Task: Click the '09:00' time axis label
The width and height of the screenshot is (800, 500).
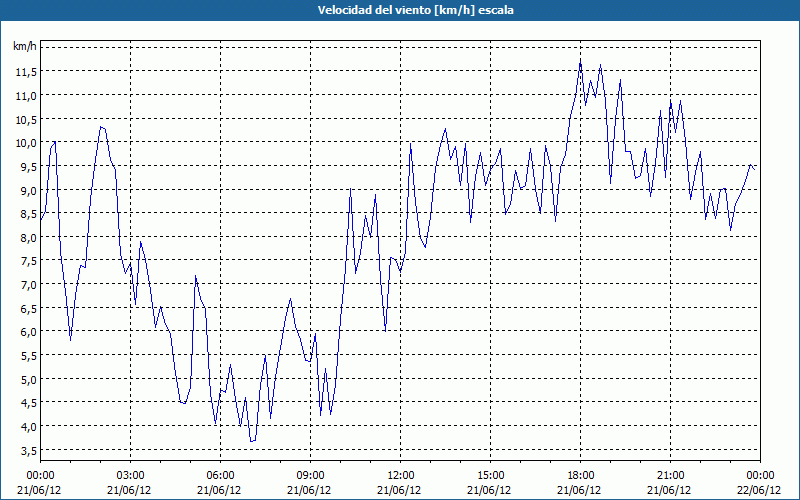Action: 310,475
